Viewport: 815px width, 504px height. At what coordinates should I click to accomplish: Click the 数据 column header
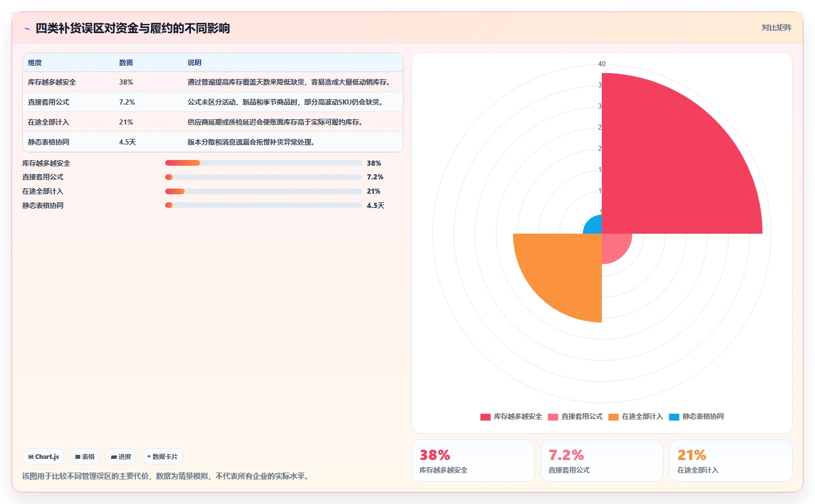[126, 63]
